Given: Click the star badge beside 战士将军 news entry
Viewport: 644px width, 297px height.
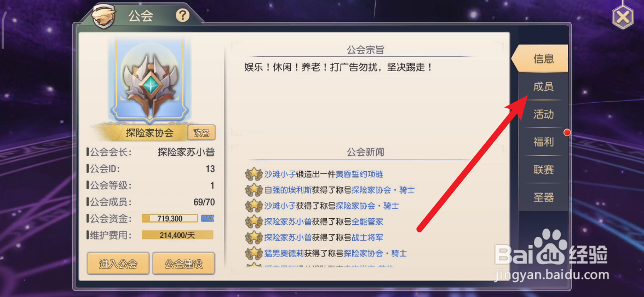Looking at the screenshot, I should [x=254, y=237].
